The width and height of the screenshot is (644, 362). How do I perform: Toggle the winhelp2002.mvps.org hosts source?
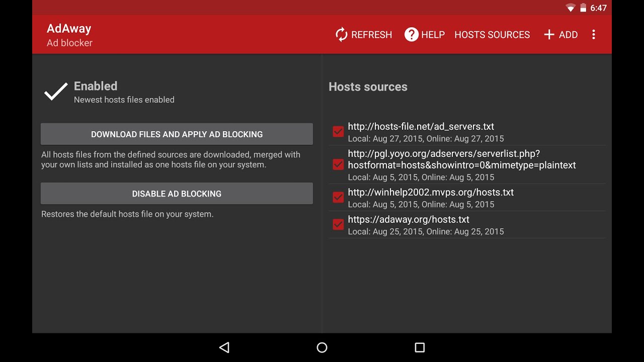pos(338,197)
